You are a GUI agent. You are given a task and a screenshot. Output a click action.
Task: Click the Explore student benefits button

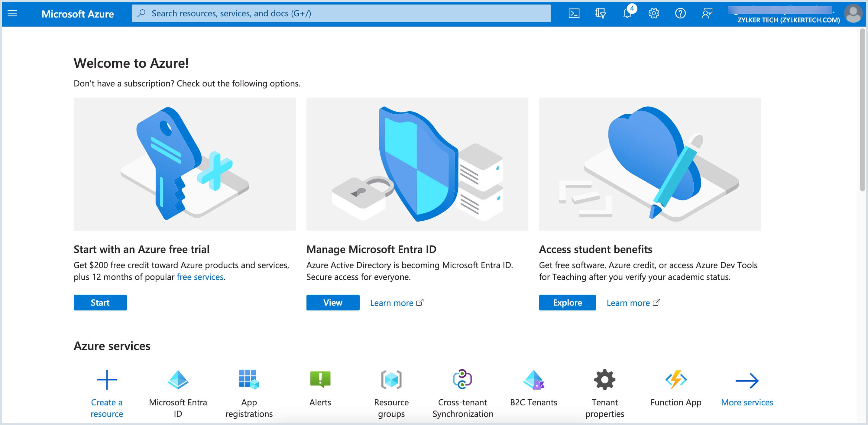point(567,303)
